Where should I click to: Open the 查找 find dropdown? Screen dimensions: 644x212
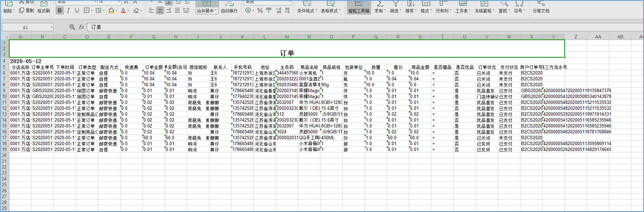504,11
